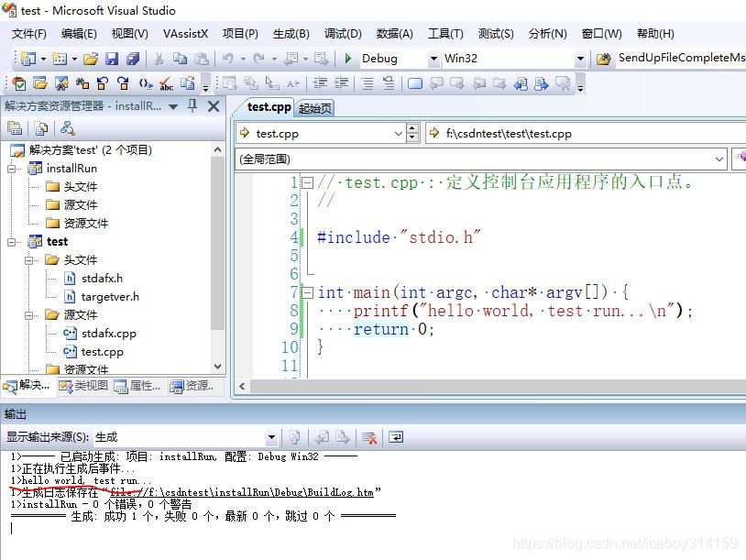Click the green Start Debugging arrow
Viewport: 746px width, 560px height.
tap(347, 59)
